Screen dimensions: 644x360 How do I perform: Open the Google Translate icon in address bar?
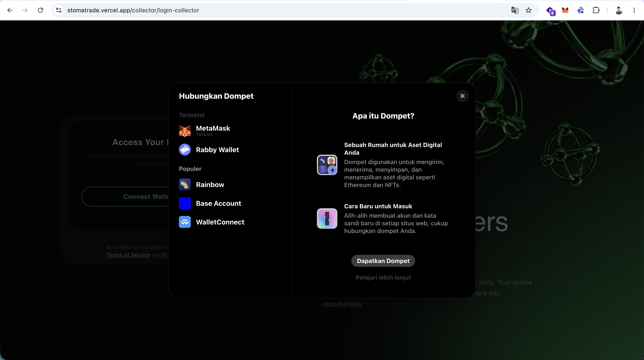coord(515,10)
